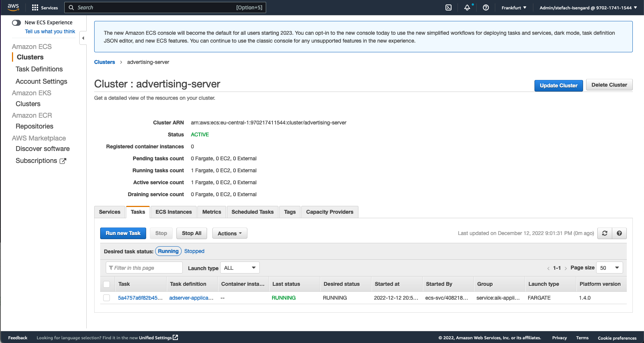This screenshot has height=343, width=644.
Task: Select the Tasks tab
Action: point(138,212)
